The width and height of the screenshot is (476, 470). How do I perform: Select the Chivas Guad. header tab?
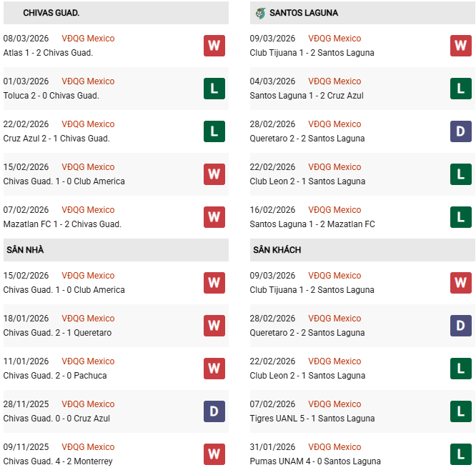tap(51, 13)
